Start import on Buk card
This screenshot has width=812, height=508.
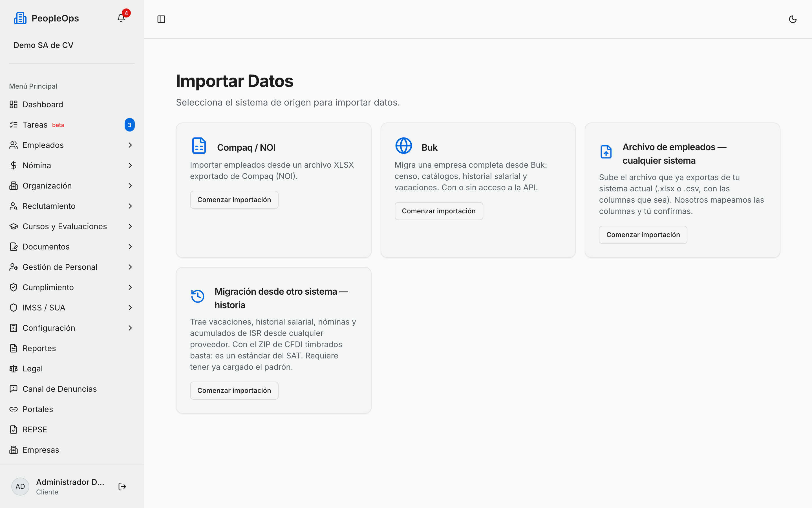pyautogui.click(x=438, y=211)
